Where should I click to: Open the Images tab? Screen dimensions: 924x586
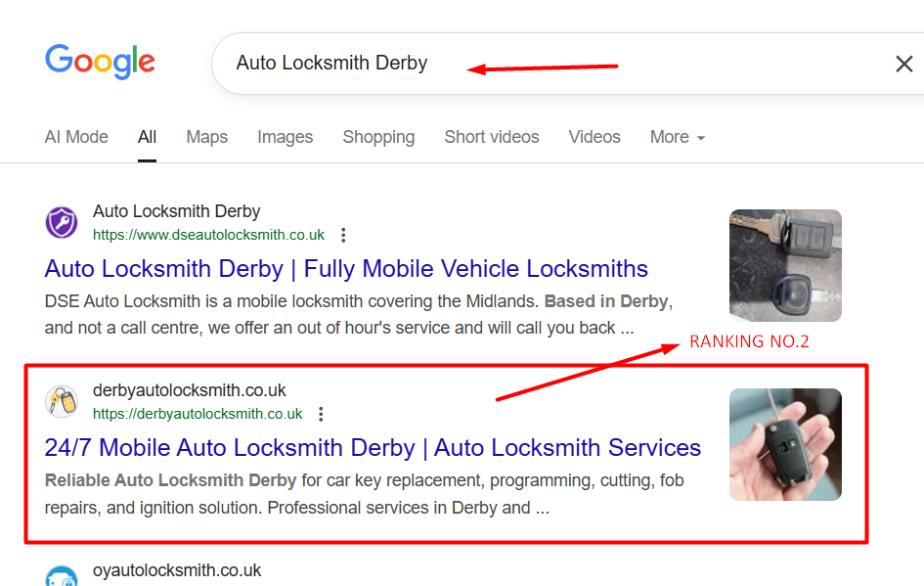pos(285,137)
